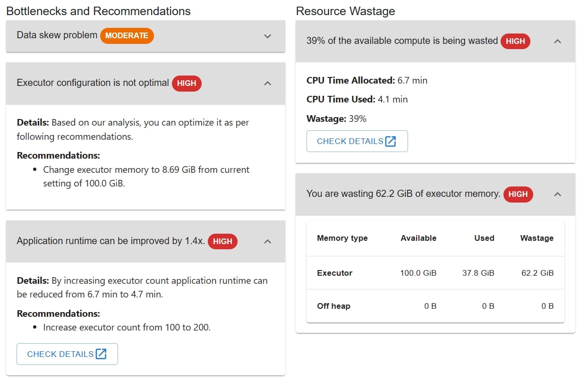The image size is (588, 381).
Task: Click 'You are wasting 62.2 GiB of executor memory.'
Action: (x=403, y=194)
